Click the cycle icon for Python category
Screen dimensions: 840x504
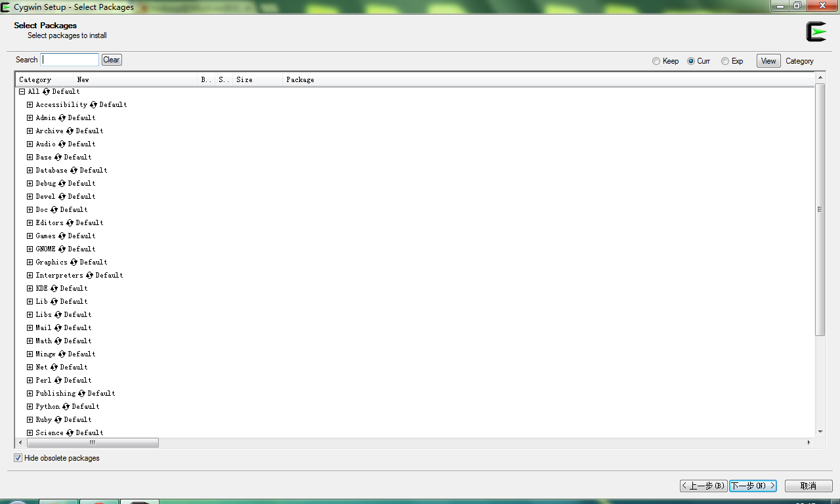point(66,406)
